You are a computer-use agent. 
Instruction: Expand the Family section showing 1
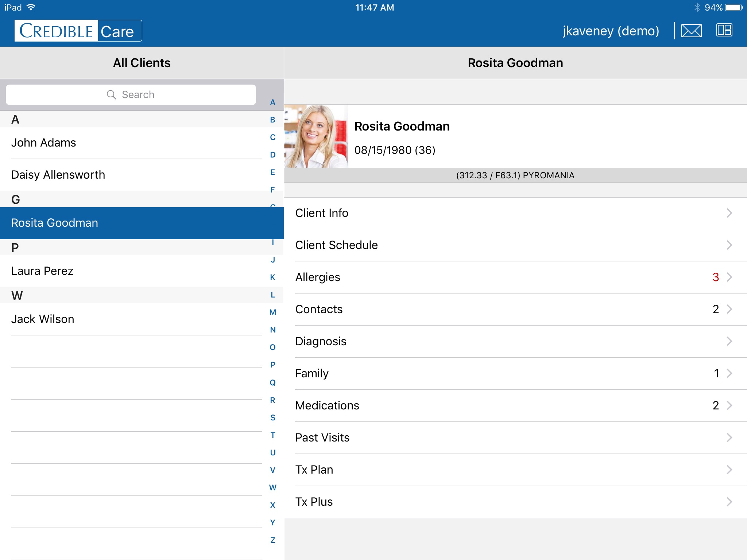(515, 374)
